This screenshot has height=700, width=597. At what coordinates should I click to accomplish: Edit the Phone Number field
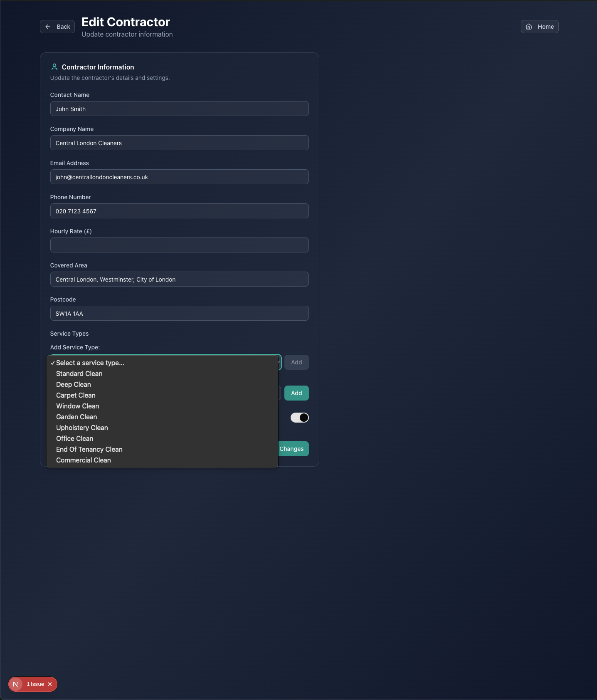[x=180, y=211]
